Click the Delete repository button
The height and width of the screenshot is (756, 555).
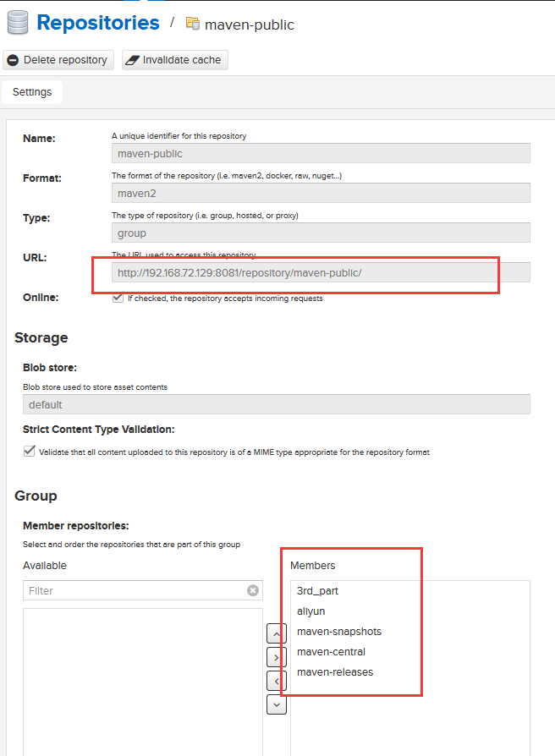58,60
